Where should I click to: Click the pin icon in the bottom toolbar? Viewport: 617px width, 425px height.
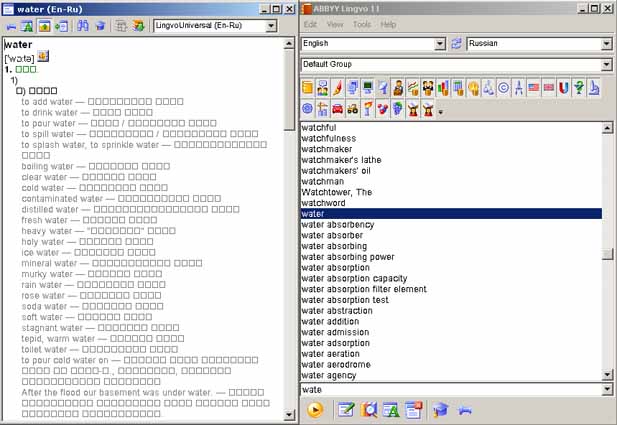click(465, 410)
